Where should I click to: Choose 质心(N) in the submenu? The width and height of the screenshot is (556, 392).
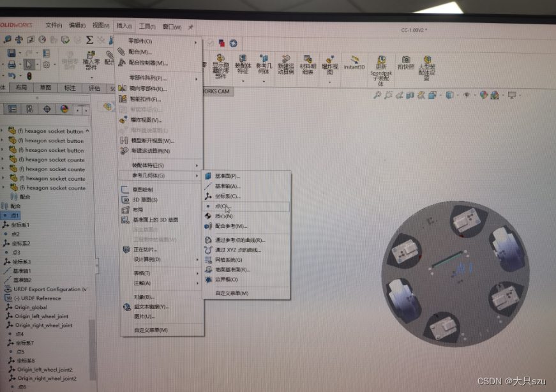pos(246,216)
